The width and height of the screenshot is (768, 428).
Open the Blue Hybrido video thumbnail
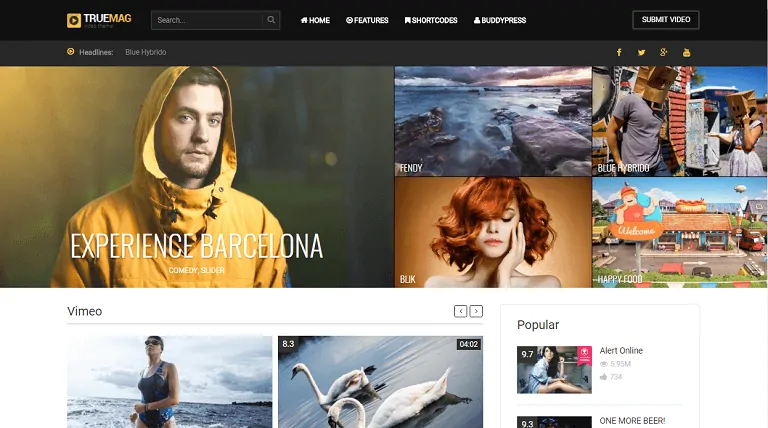[680, 121]
